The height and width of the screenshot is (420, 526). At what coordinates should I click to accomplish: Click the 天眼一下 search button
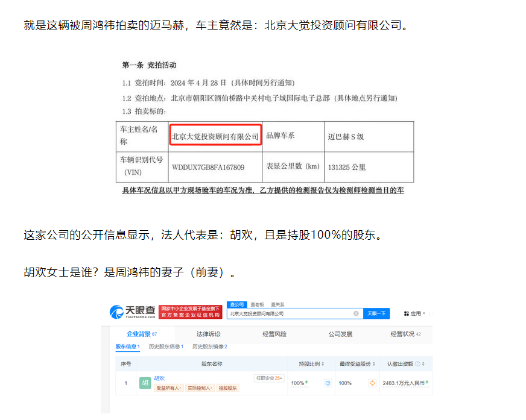[x=376, y=313]
